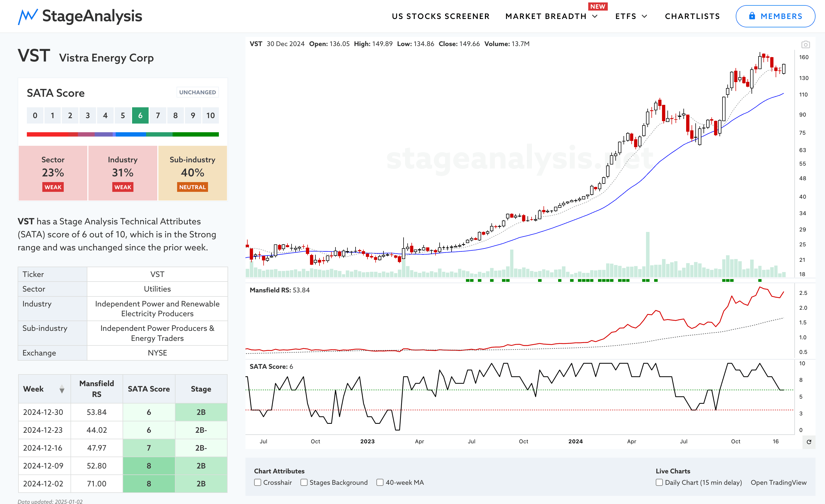Open the ETFs menu item
The image size is (825, 504).
pos(626,16)
